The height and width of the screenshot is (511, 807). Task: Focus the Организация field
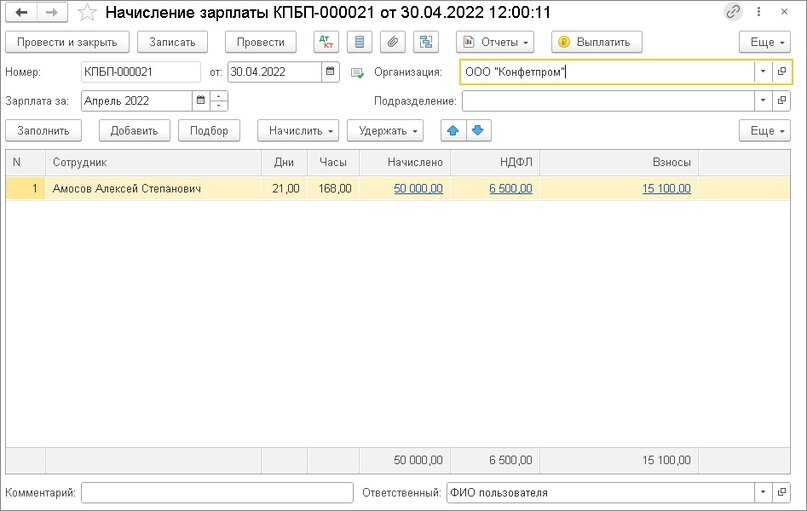click(607, 72)
